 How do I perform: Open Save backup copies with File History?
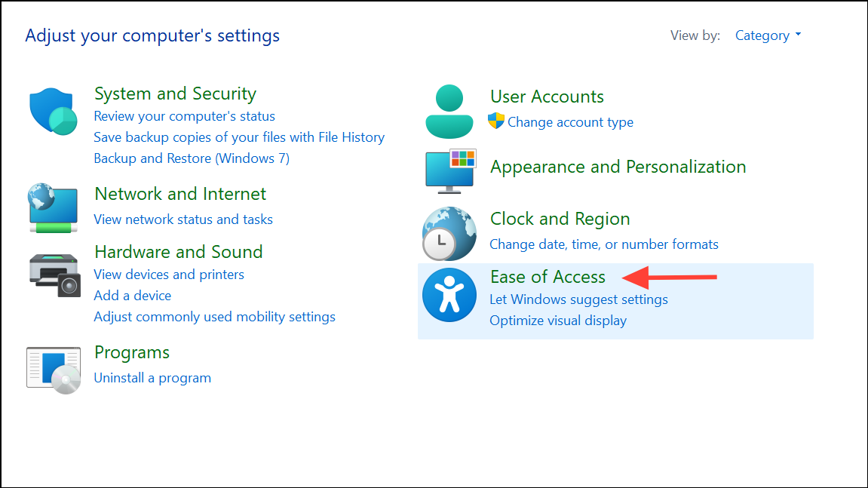239,137
